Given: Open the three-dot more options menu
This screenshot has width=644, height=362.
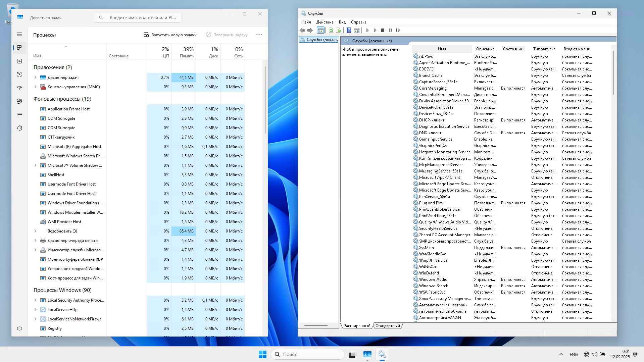Looking at the screenshot, I should (259, 35).
